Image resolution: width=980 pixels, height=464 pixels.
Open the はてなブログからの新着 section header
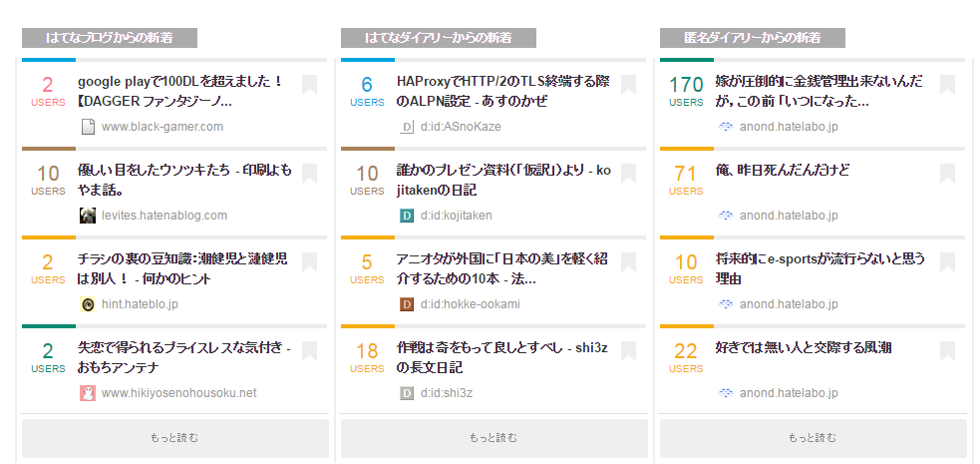pos(110,38)
